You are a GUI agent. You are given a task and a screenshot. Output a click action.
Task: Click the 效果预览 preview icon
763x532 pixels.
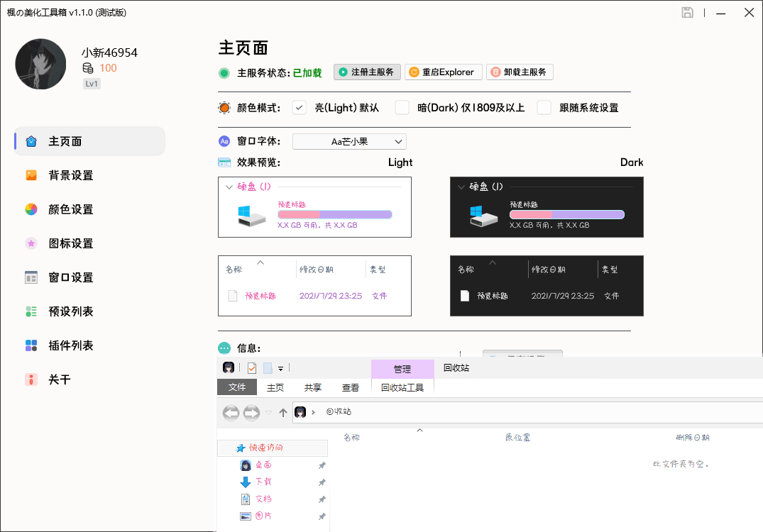(x=224, y=162)
